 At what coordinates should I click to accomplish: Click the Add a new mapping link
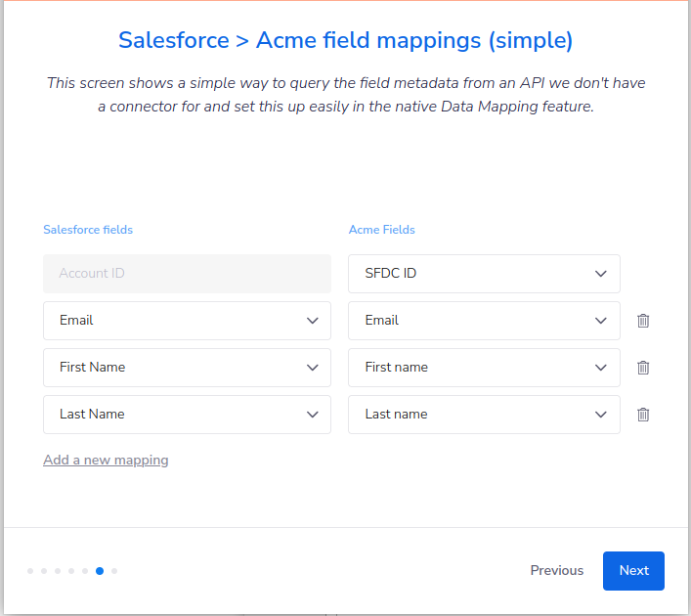tap(106, 460)
